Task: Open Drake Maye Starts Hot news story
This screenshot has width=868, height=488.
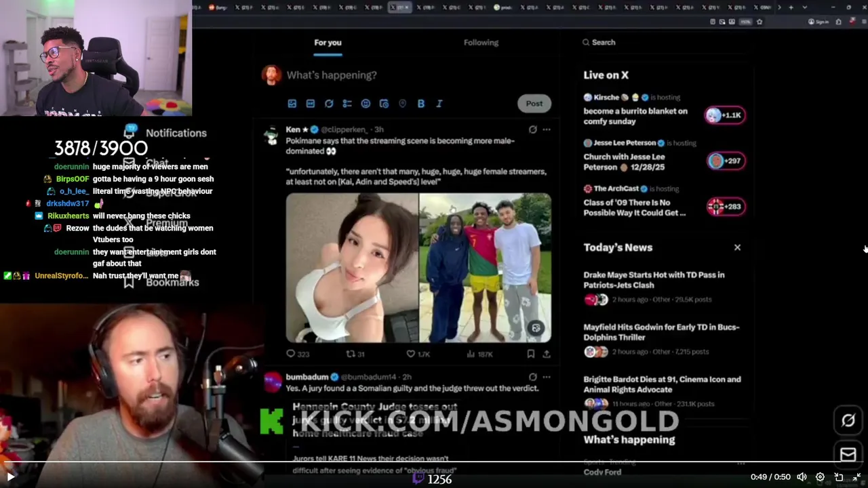Action: 654,280
